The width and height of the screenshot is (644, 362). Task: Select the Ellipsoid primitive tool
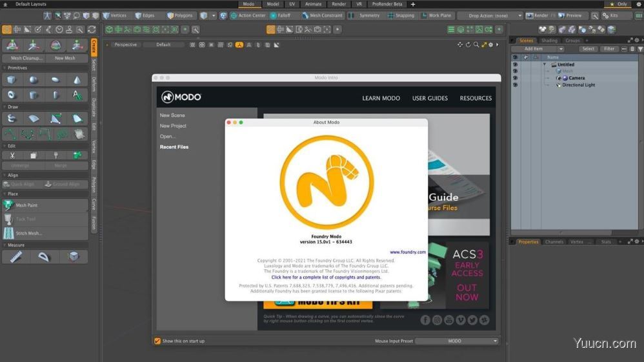pyautogui.click(x=55, y=80)
